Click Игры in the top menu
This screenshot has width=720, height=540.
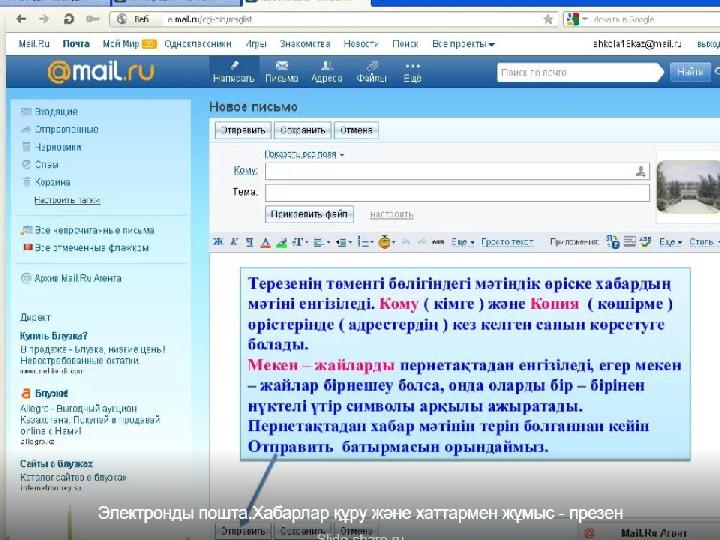coord(256,44)
